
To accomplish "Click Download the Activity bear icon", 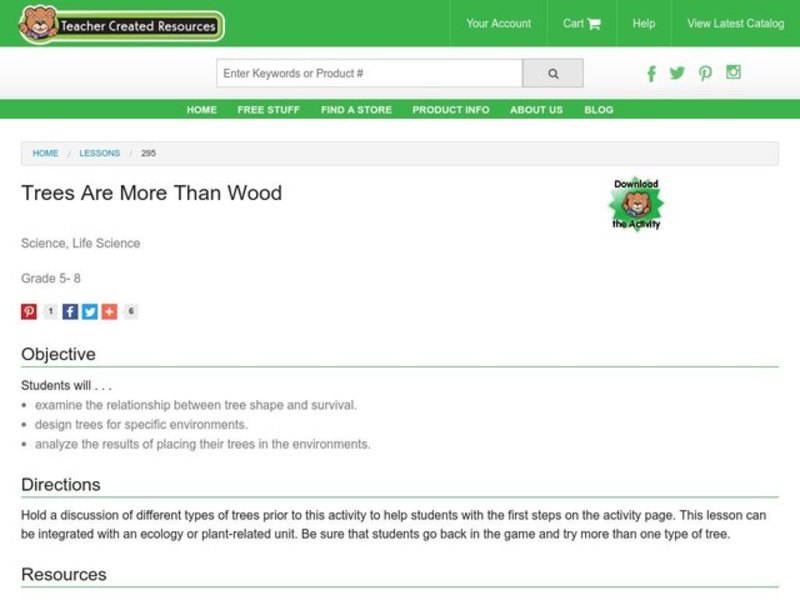I will click(638, 203).
